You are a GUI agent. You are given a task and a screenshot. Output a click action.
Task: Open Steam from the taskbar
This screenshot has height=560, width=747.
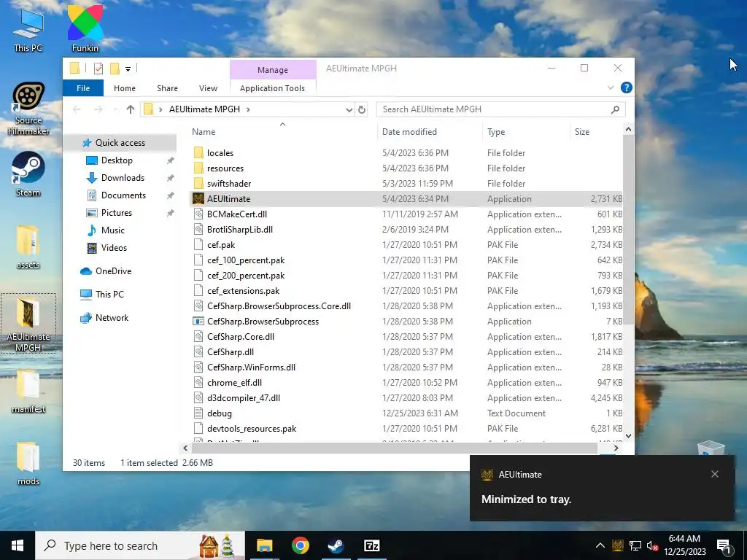[336, 545]
